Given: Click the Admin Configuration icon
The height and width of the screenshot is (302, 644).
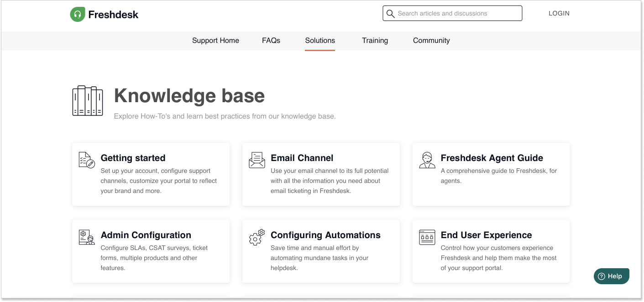Looking at the screenshot, I should point(87,237).
